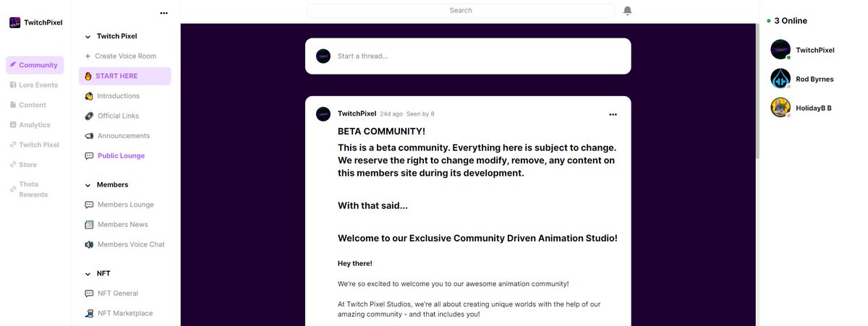Click HolidayB B avatar

(780, 107)
